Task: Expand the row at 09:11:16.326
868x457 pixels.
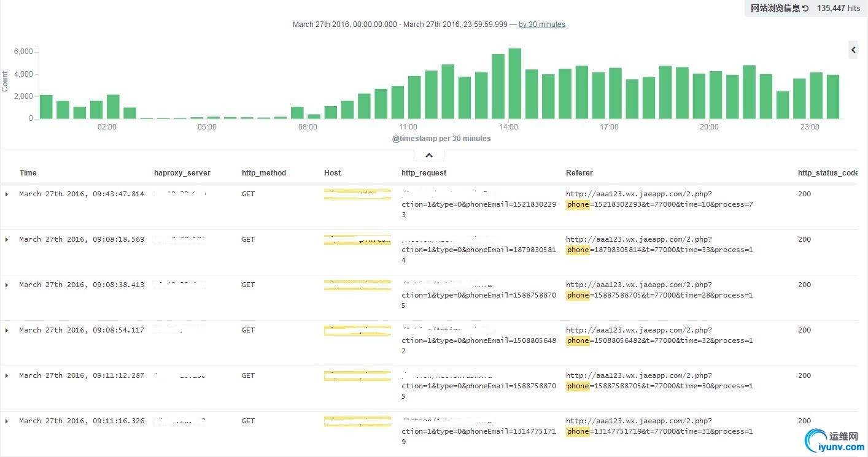Action: coord(7,421)
